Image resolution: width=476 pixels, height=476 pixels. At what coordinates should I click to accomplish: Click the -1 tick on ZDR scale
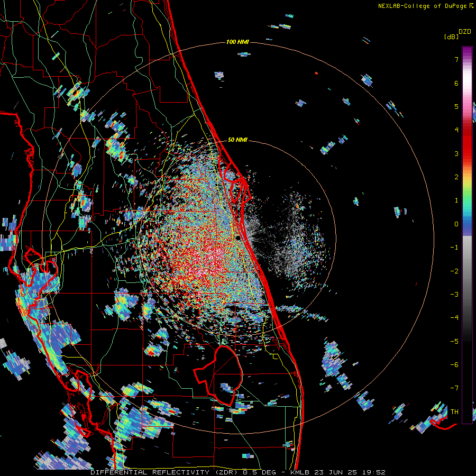tap(454, 248)
